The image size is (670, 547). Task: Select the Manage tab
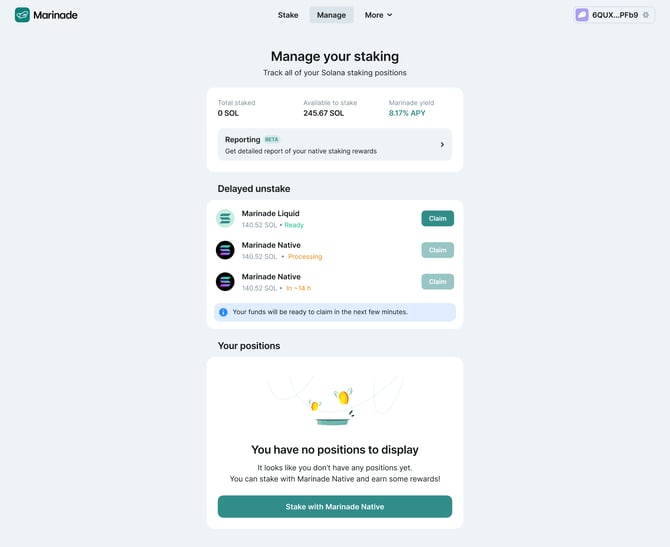(331, 15)
